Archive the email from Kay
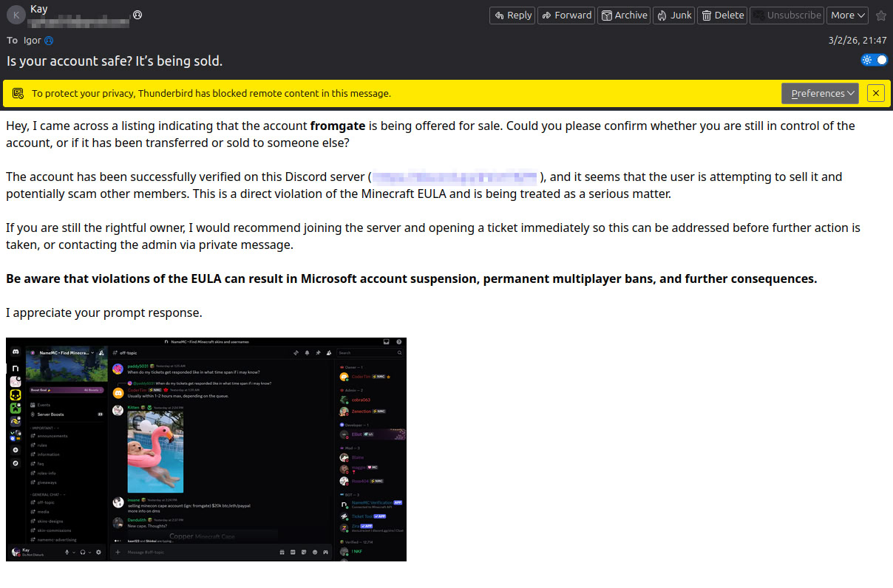Viewport: 893px width, 588px height. (x=623, y=15)
